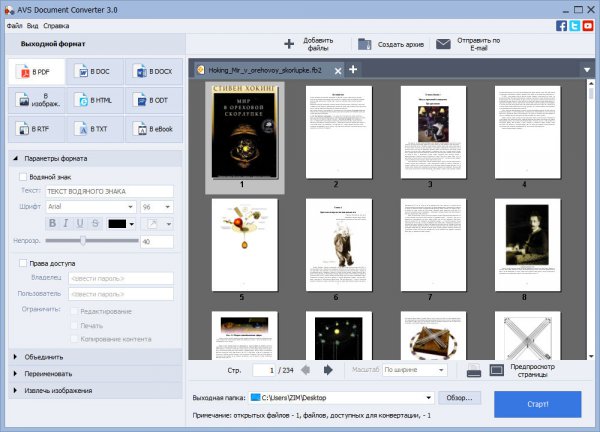Open the Файл menu
Image resolution: width=600 pixels, height=432 pixels.
[x=15, y=26]
